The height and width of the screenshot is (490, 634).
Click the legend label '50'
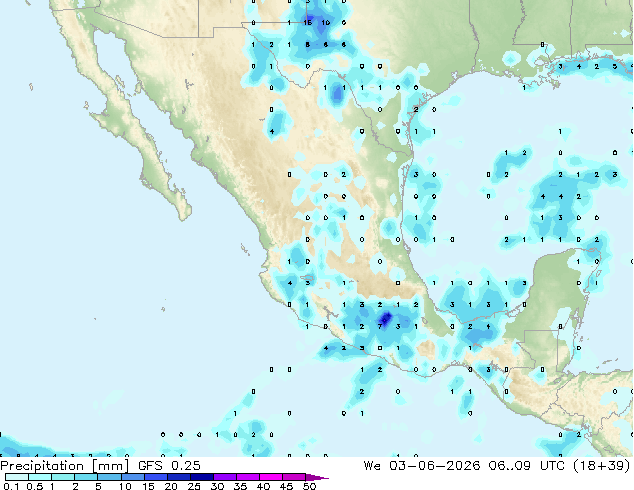[x=309, y=486]
